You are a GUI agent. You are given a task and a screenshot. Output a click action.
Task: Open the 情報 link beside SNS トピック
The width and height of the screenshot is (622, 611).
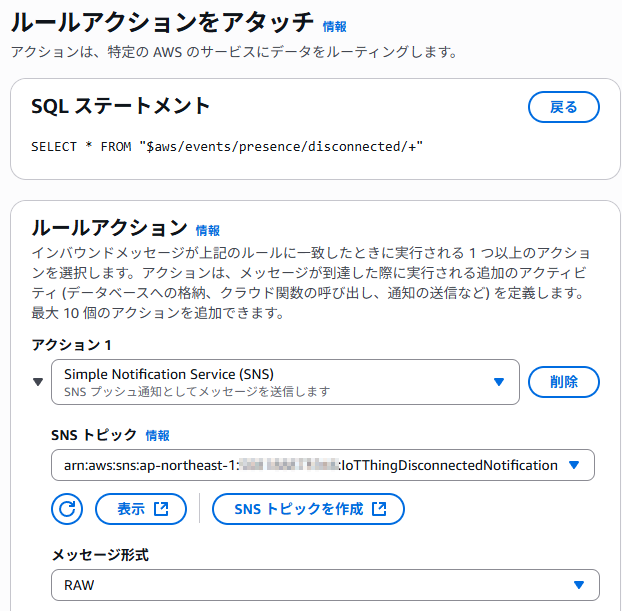click(x=157, y=435)
